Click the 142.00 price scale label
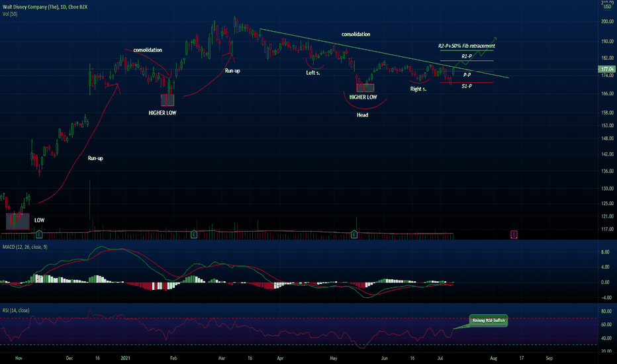 point(607,154)
